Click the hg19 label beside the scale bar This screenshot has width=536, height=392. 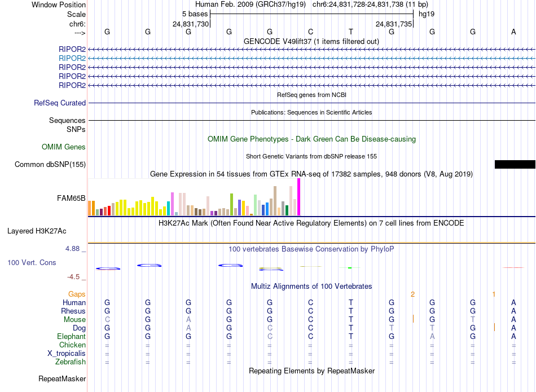click(x=427, y=14)
